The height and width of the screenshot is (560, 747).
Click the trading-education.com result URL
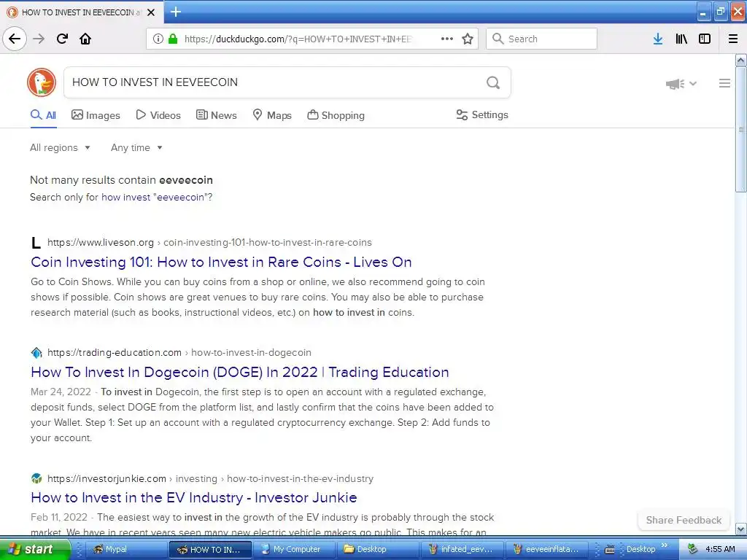[x=179, y=352]
